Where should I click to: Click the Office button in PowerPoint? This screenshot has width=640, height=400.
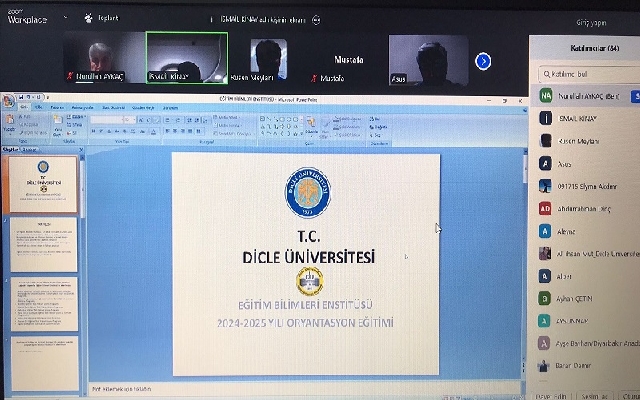(9, 103)
